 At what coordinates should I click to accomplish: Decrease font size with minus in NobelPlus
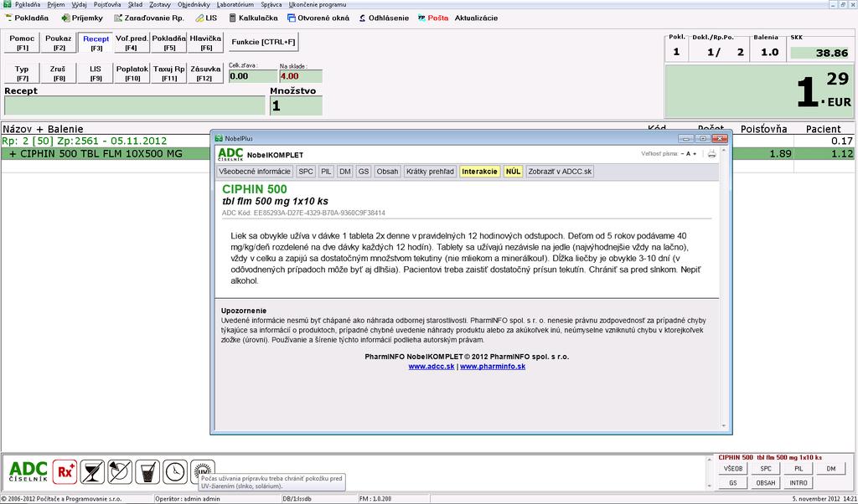click(x=682, y=154)
